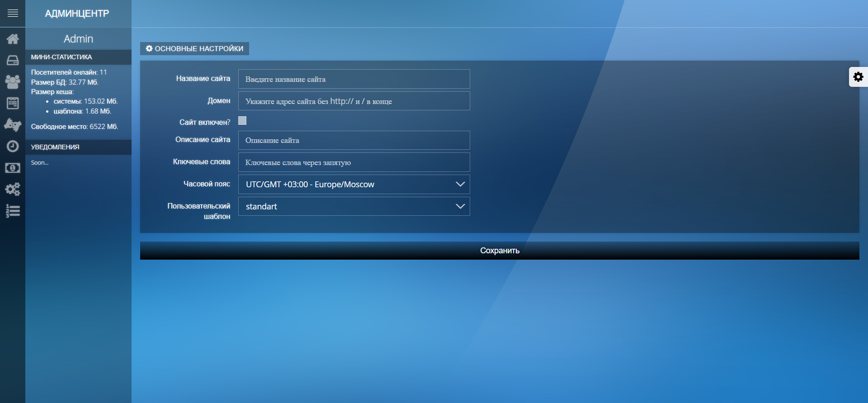
Task: Select the 'Основные настройки' tab
Action: [194, 48]
